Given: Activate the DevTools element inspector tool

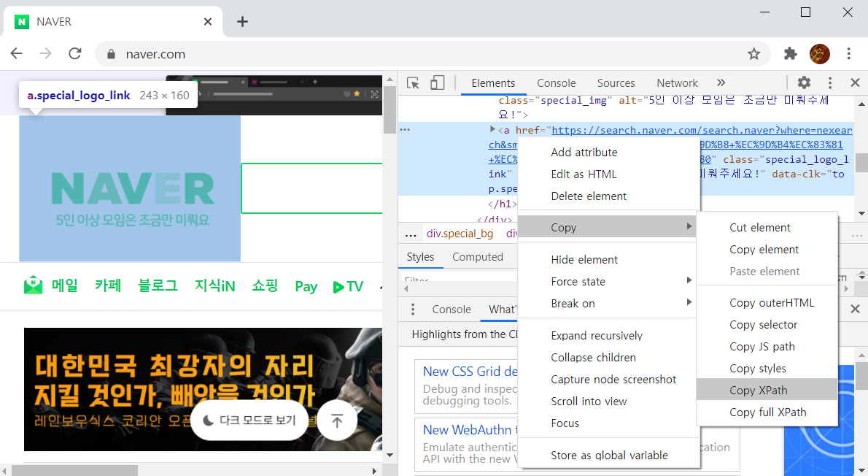Looking at the screenshot, I should click(x=413, y=83).
